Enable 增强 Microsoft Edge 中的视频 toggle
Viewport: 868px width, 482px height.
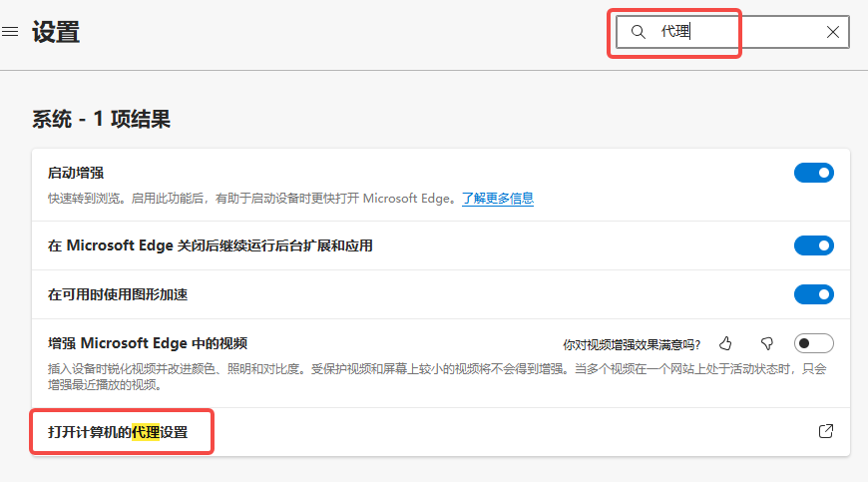point(814,343)
